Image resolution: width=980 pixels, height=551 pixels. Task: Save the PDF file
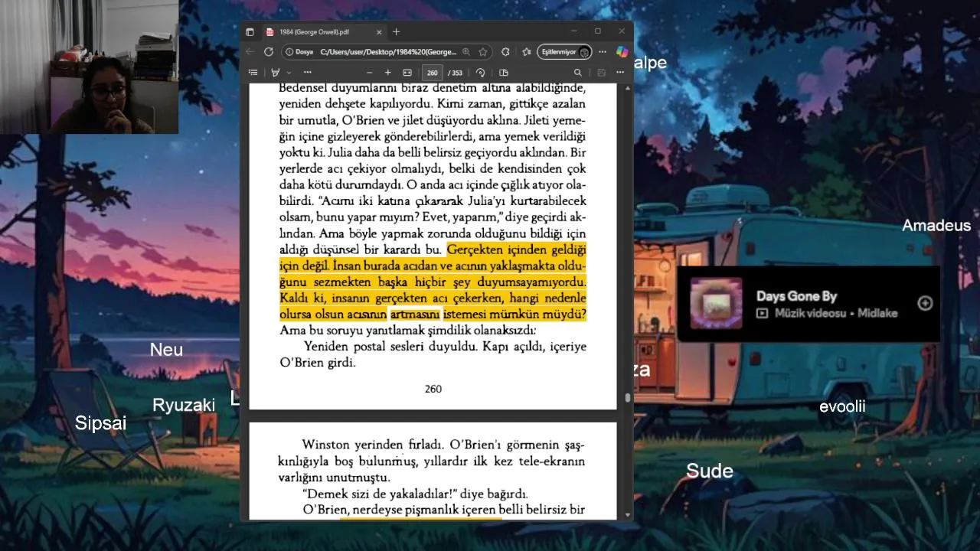tap(601, 73)
